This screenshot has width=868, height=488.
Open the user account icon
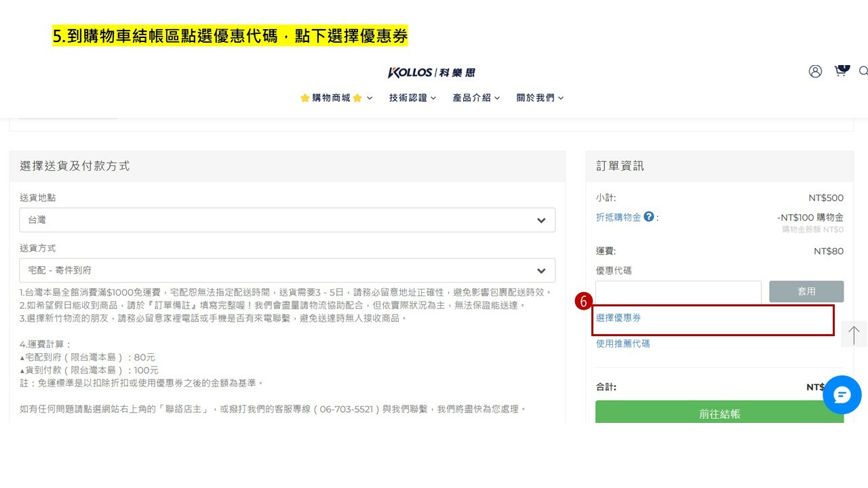(815, 71)
